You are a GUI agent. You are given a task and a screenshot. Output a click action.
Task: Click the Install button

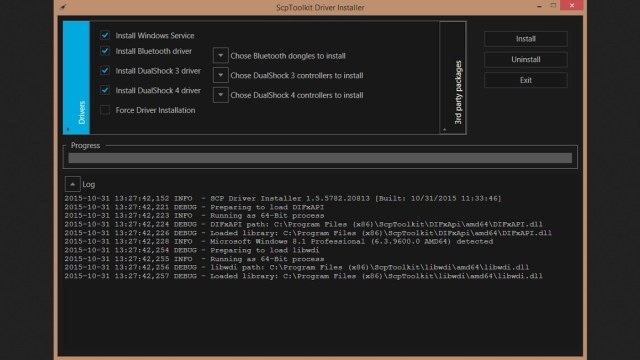click(526, 39)
